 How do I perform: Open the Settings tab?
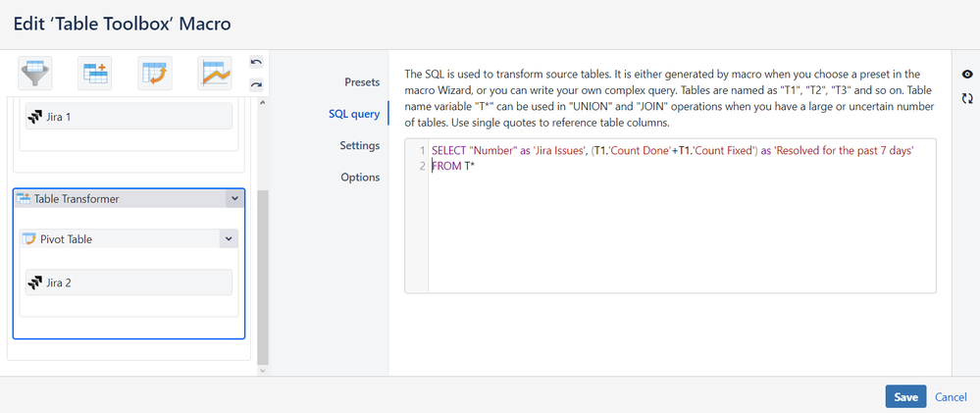coord(359,145)
